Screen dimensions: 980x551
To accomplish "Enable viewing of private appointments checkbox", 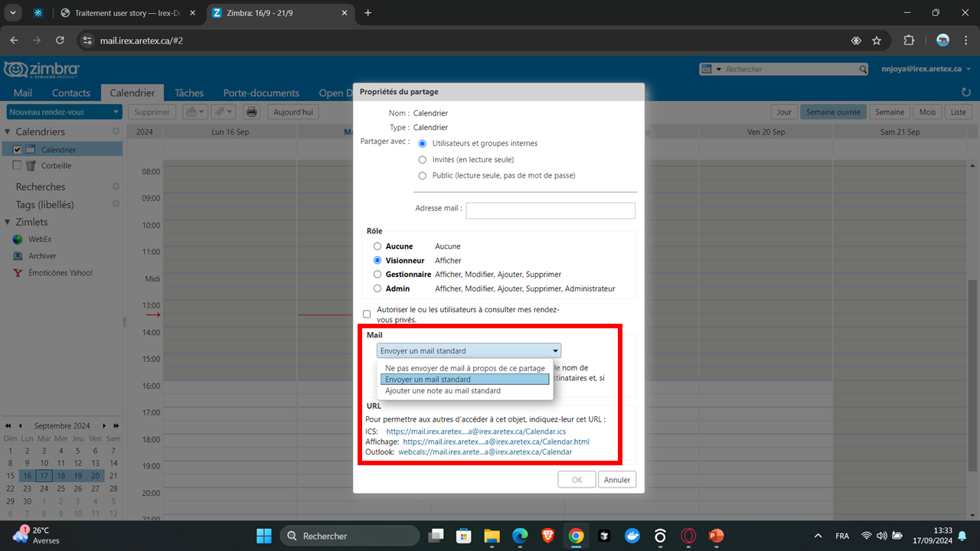I will pyautogui.click(x=367, y=314).
